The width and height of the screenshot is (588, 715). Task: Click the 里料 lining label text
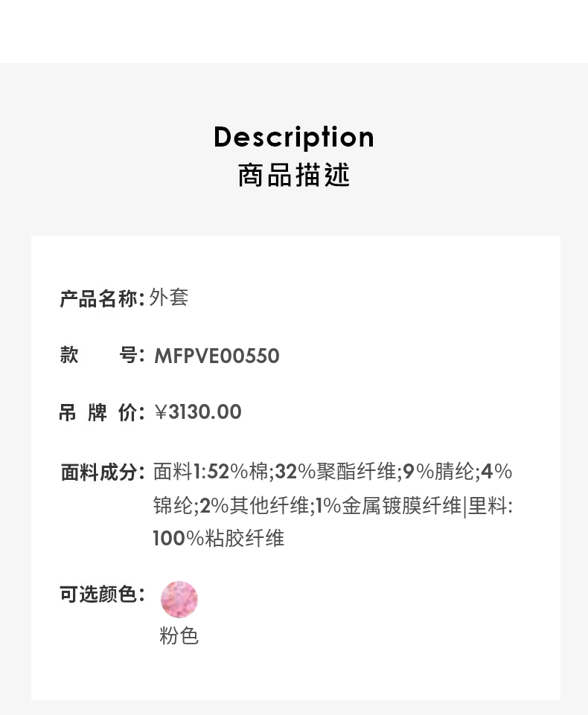pyautogui.click(x=489, y=506)
